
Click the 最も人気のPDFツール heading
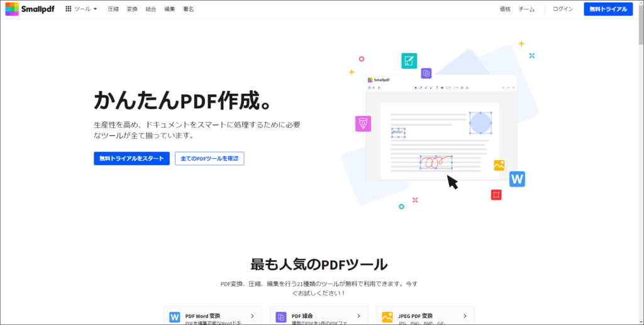pos(319,265)
